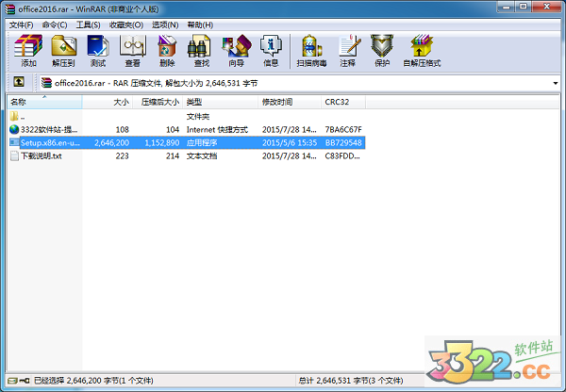Sort by Type (类型) column header
Viewport: 566px width, 392px height.
pos(221,102)
